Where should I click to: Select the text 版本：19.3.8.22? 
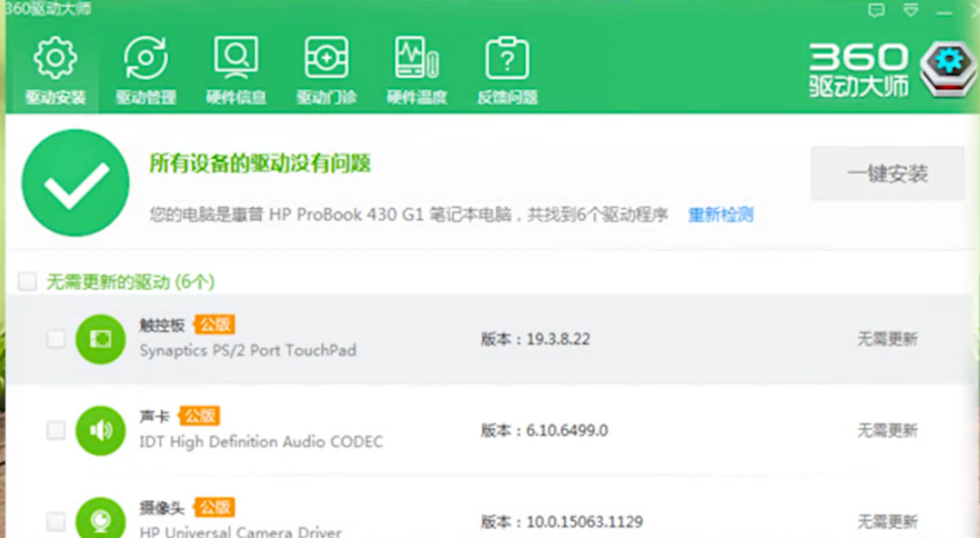[x=535, y=339]
